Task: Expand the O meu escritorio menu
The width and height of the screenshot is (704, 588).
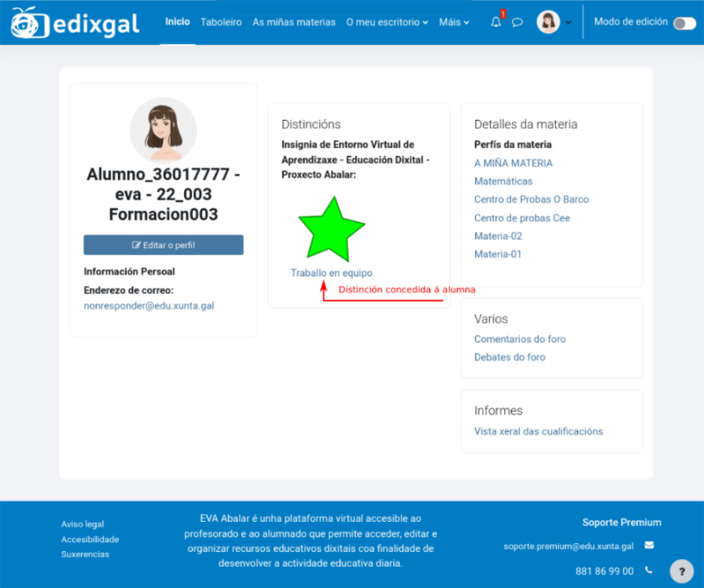Action: point(388,22)
